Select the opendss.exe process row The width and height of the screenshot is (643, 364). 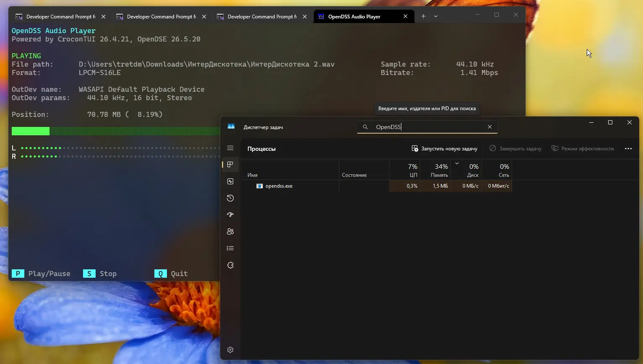(377, 186)
